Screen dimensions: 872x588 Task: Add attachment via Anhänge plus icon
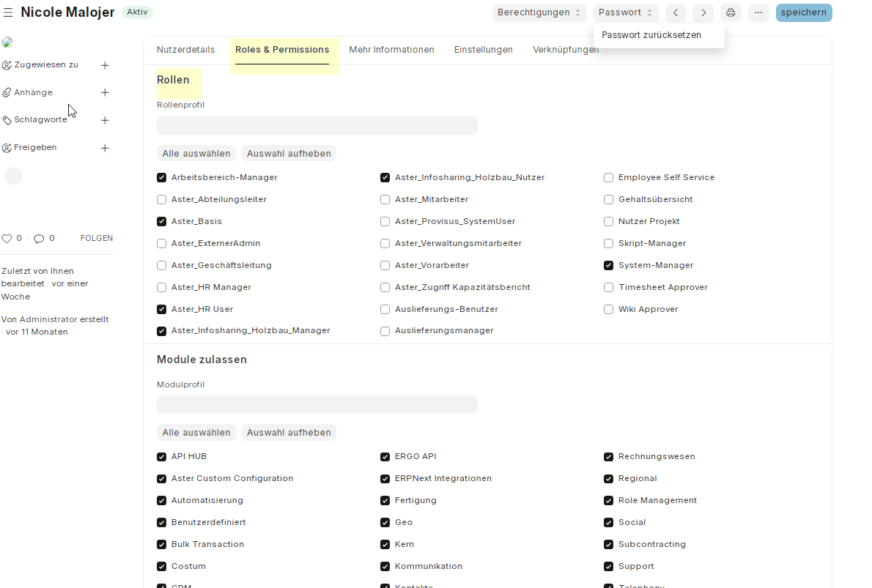pos(105,92)
